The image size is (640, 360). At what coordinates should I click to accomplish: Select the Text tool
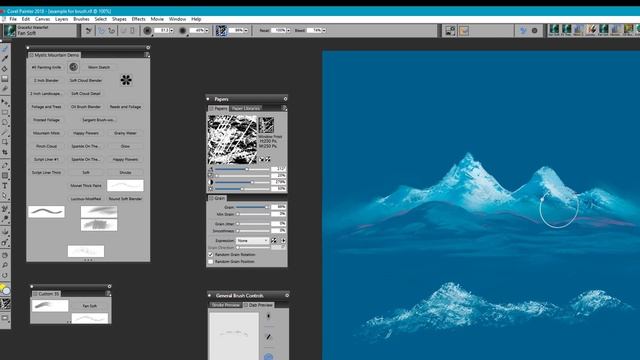4,186
